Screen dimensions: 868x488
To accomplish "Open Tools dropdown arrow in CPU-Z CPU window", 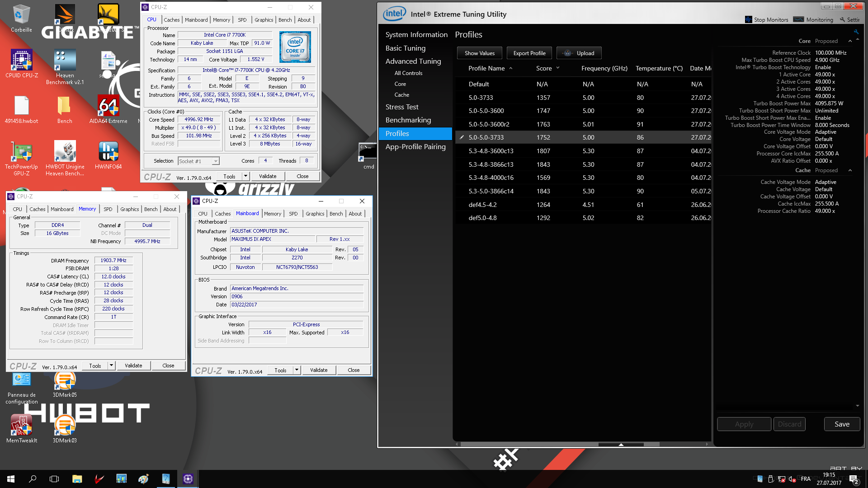I will point(245,176).
